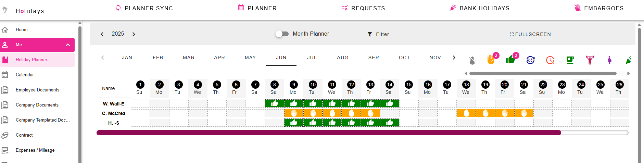Click the green thumbs-up approved icon
Image resolution: width=644 pixels, height=163 pixels.
point(510,60)
